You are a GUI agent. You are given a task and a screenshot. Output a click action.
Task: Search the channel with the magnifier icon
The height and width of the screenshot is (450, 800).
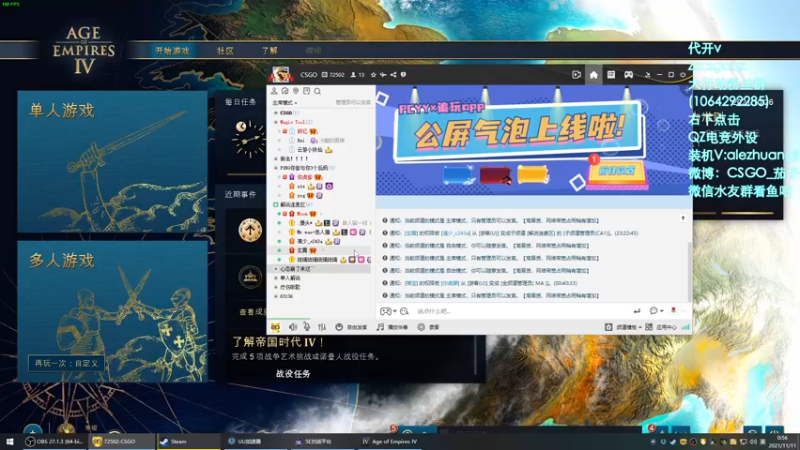pyautogui.click(x=317, y=91)
